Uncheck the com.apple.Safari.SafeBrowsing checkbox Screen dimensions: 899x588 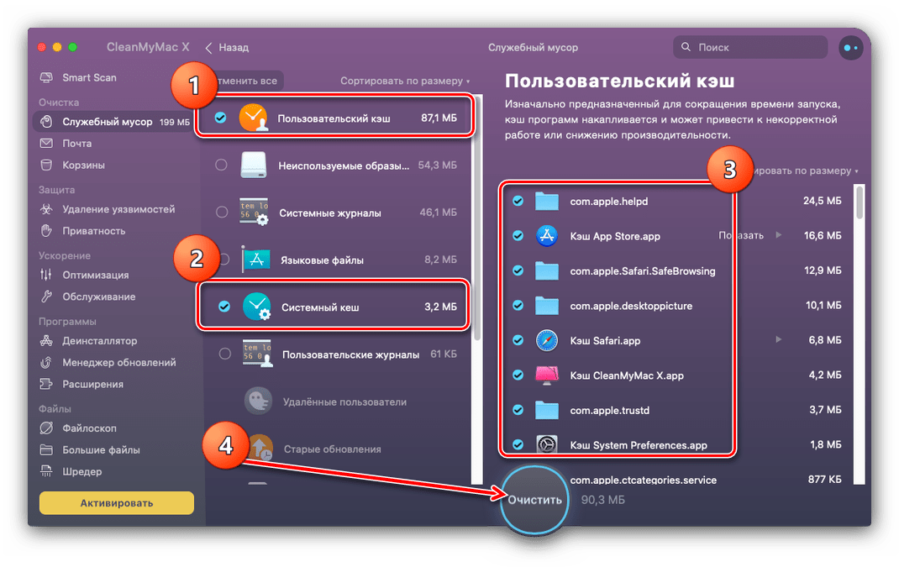[x=518, y=271]
